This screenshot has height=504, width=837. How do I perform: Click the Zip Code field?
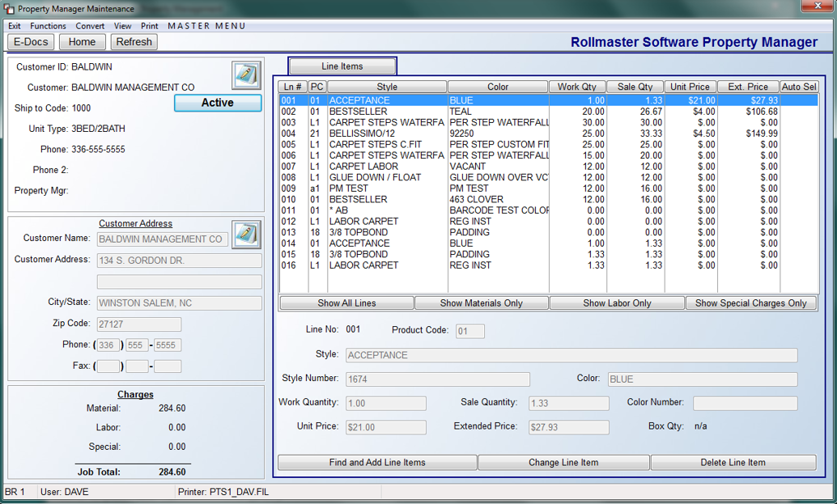pyautogui.click(x=138, y=324)
